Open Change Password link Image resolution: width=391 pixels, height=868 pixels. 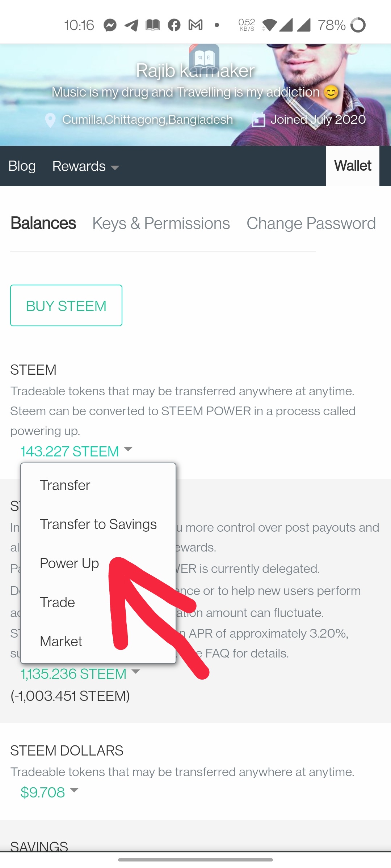tap(311, 224)
